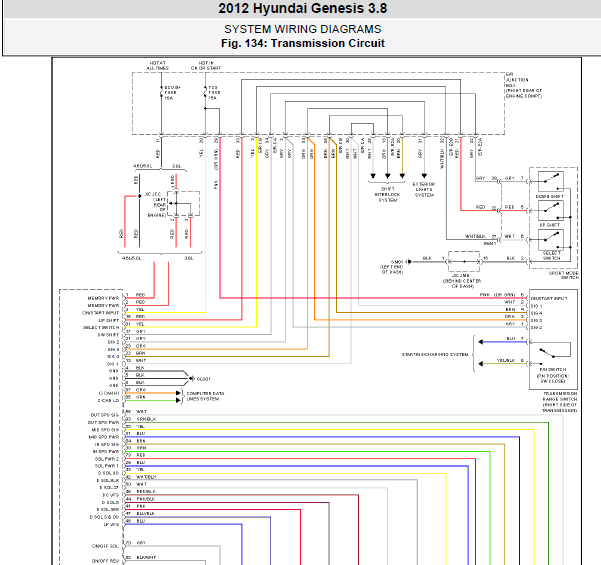Click the pin 3 'YEL' wire label

point(140,309)
